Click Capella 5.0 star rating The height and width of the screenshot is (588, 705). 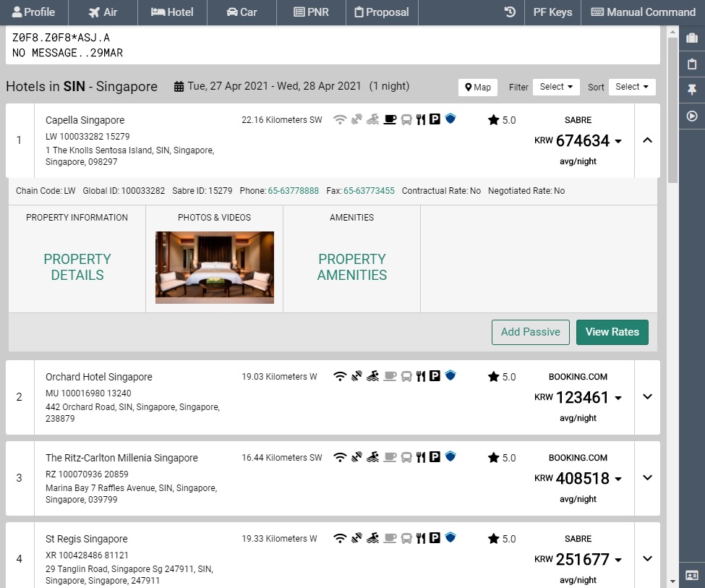click(x=502, y=120)
